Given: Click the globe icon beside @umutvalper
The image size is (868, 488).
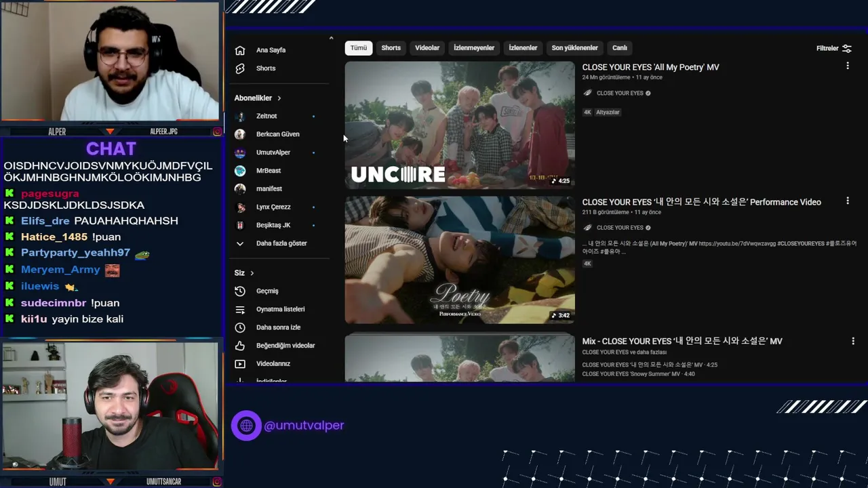Looking at the screenshot, I should pyautogui.click(x=246, y=426).
